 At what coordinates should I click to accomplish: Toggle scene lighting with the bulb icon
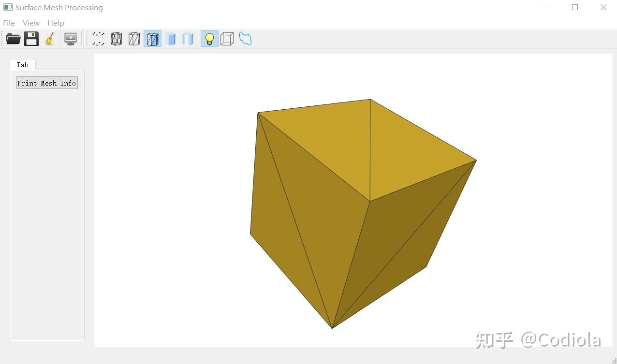[x=209, y=39]
